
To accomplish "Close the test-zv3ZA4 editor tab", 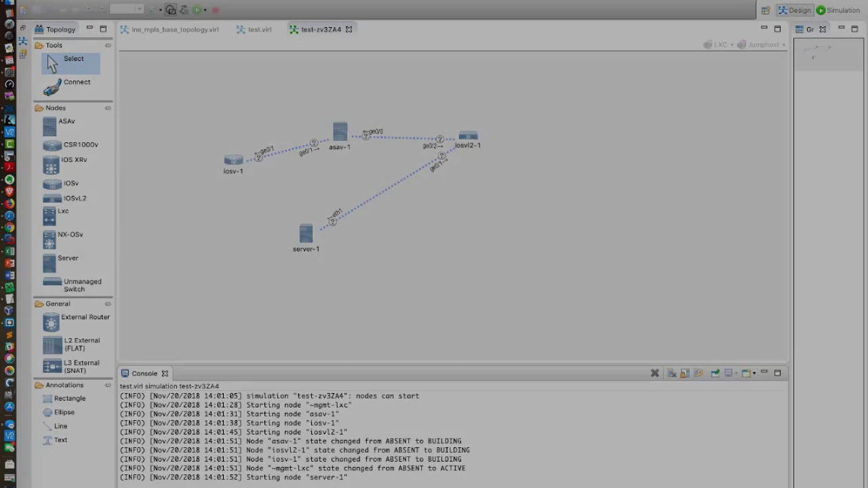I will click(x=349, y=30).
